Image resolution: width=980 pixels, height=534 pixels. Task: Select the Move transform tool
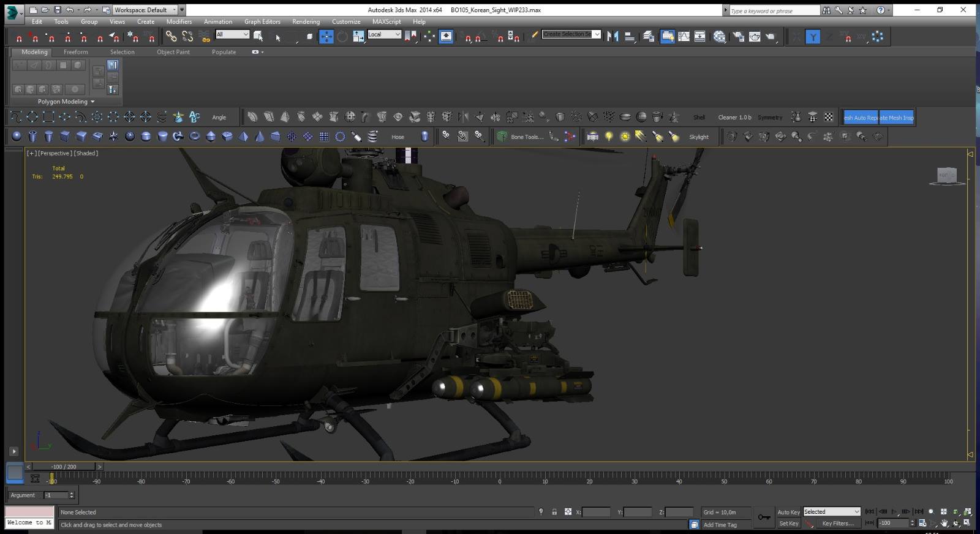click(x=326, y=37)
